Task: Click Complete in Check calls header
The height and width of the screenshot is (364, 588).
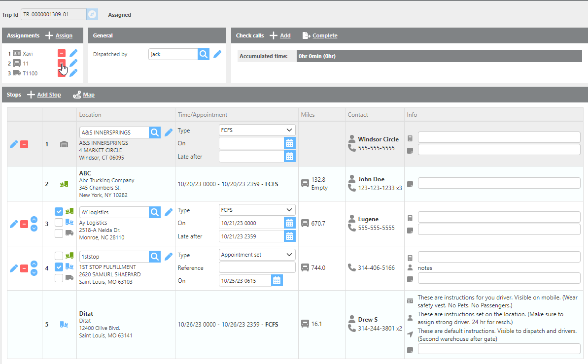Action: (x=324, y=35)
